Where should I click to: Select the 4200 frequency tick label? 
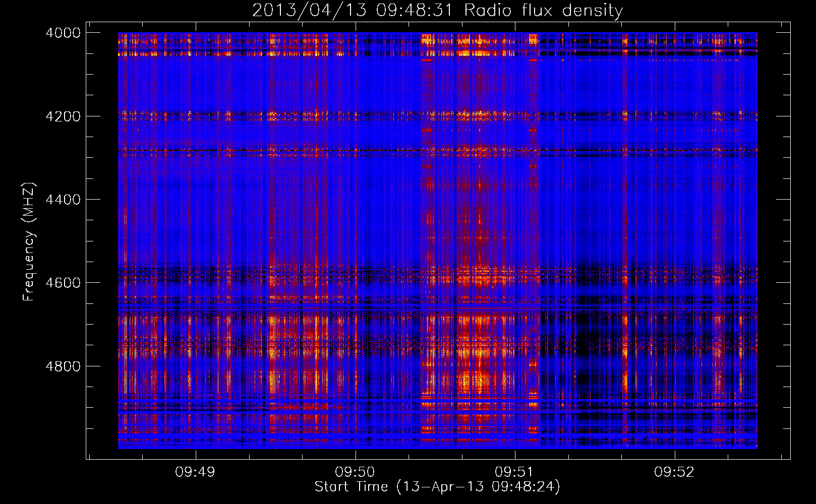coord(63,116)
